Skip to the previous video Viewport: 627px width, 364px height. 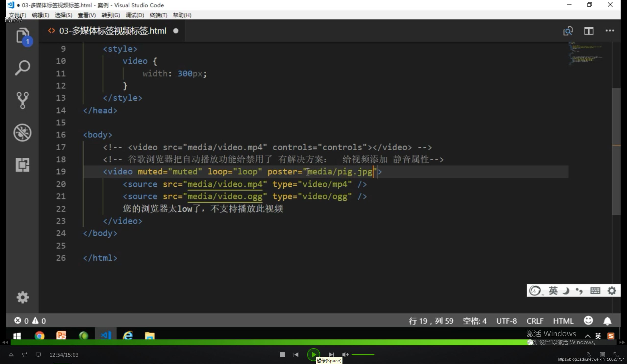coord(296,354)
